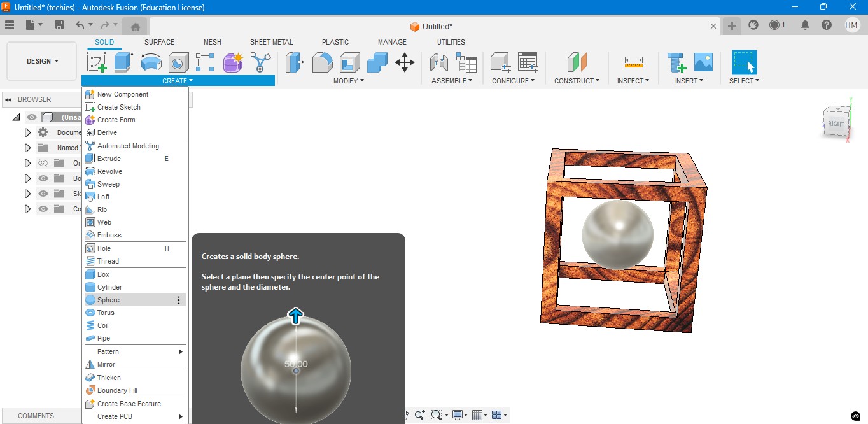Expand the Document Settings tree item
Screen dimensions: 868x424
[x=27, y=132]
